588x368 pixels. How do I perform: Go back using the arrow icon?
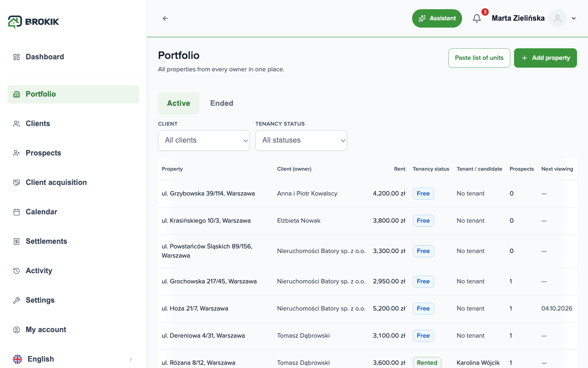(x=165, y=18)
